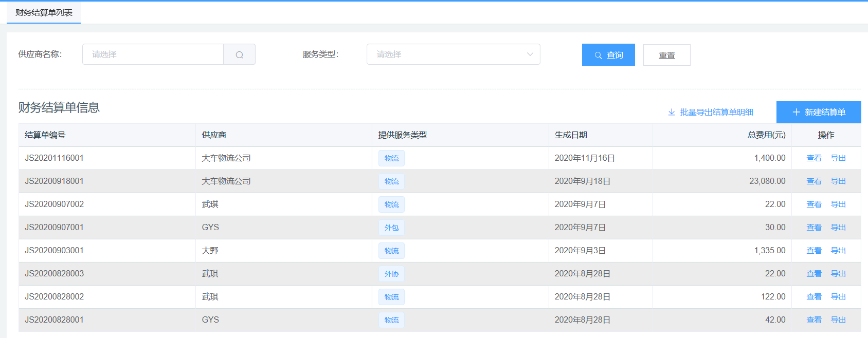Viewport: 868px width, 338px height.
Task: Export settlement JS20200828001
Action: pyautogui.click(x=838, y=320)
